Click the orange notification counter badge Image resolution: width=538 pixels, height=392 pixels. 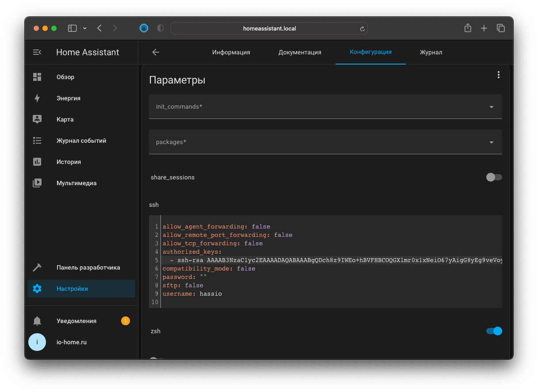point(126,321)
